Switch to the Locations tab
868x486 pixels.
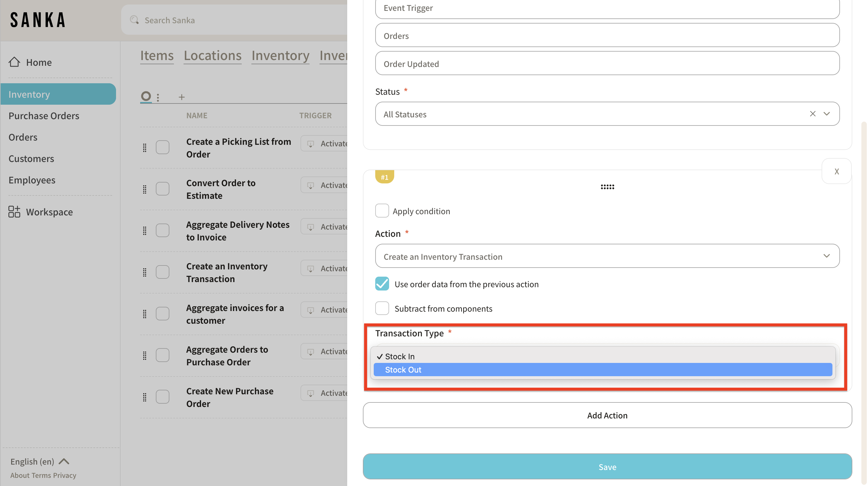[x=212, y=55]
